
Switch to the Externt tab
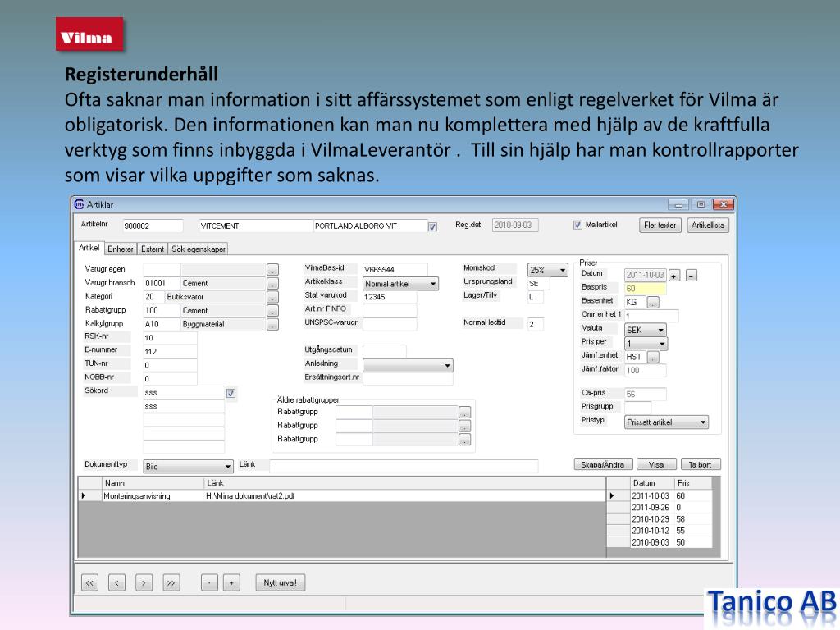152,249
